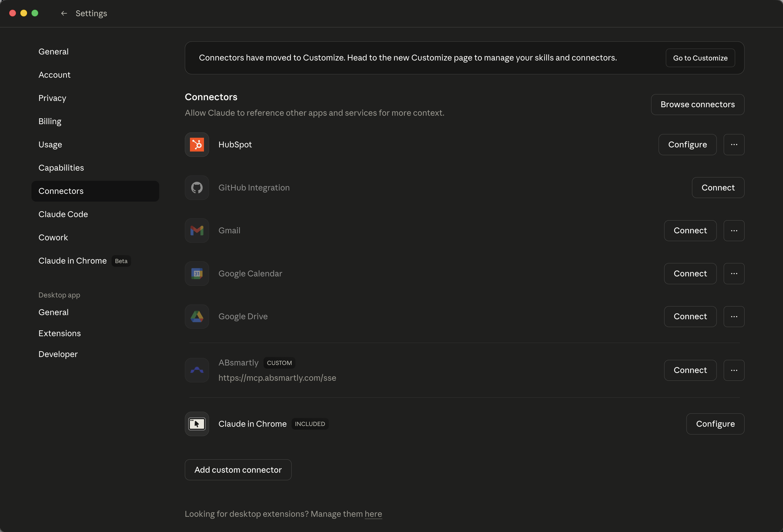Open the HubSpot more options menu
783x532 pixels.
[x=734, y=144]
